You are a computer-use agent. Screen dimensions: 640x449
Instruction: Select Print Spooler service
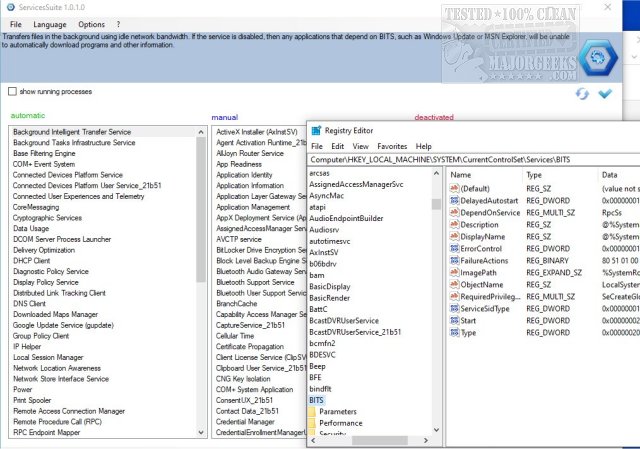tap(32, 400)
